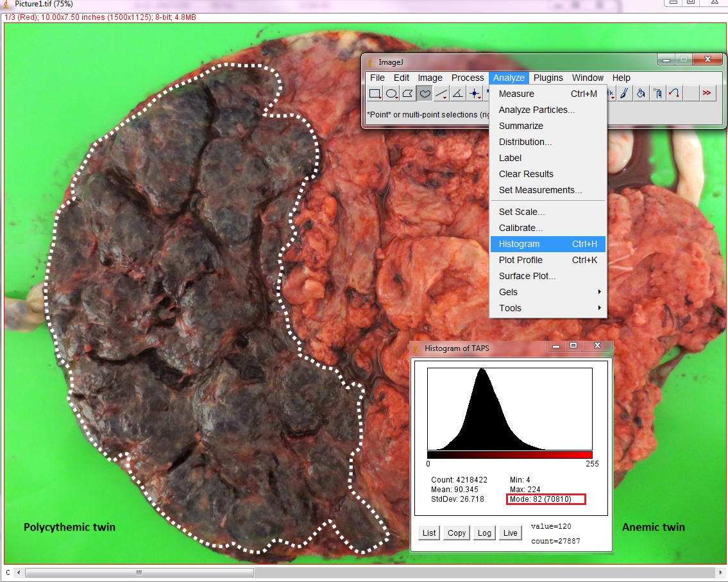Click the Log button in histogram window
This screenshot has height=582, width=728.
[484, 533]
